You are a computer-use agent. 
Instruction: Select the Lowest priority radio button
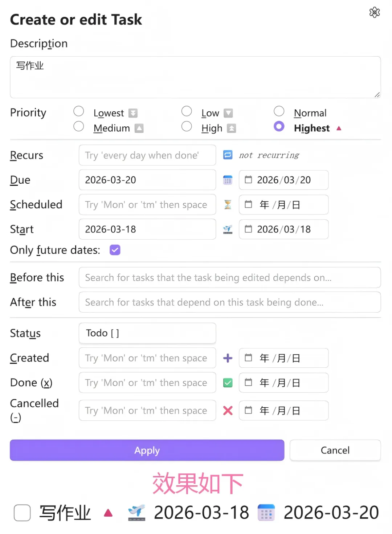click(79, 111)
